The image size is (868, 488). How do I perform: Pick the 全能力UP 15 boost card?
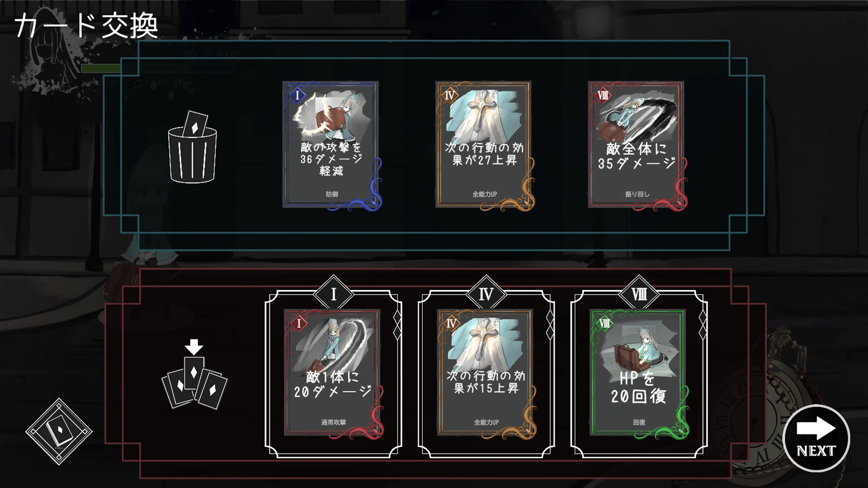(x=486, y=374)
